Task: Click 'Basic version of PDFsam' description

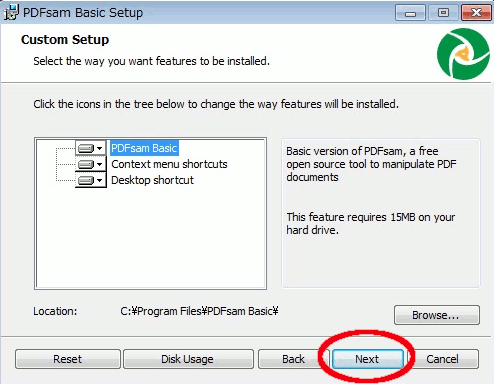Action: [x=371, y=164]
